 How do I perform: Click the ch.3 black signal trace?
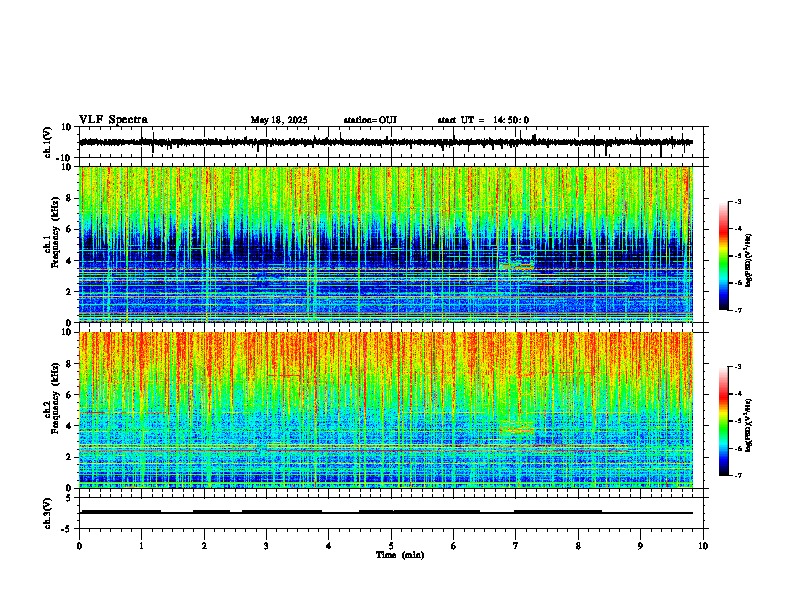[x=386, y=512]
